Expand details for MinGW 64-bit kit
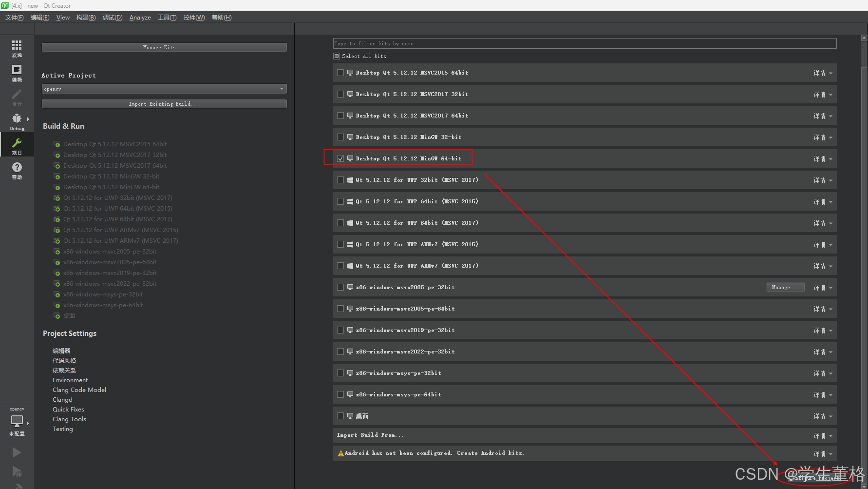This screenshot has width=868, height=489. click(x=823, y=159)
